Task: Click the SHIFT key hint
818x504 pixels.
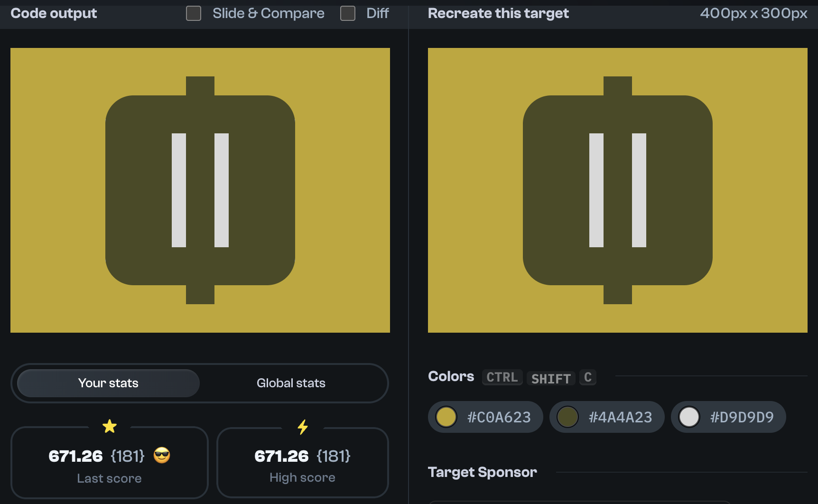Action: click(551, 378)
